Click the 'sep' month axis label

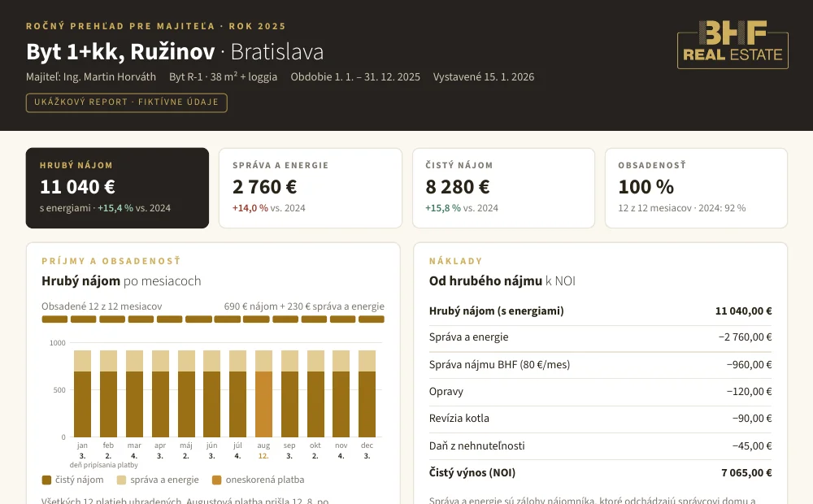(x=289, y=446)
